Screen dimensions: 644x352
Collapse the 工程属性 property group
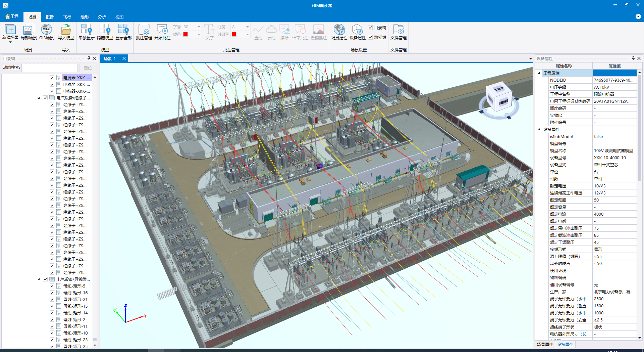click(539, 73)
